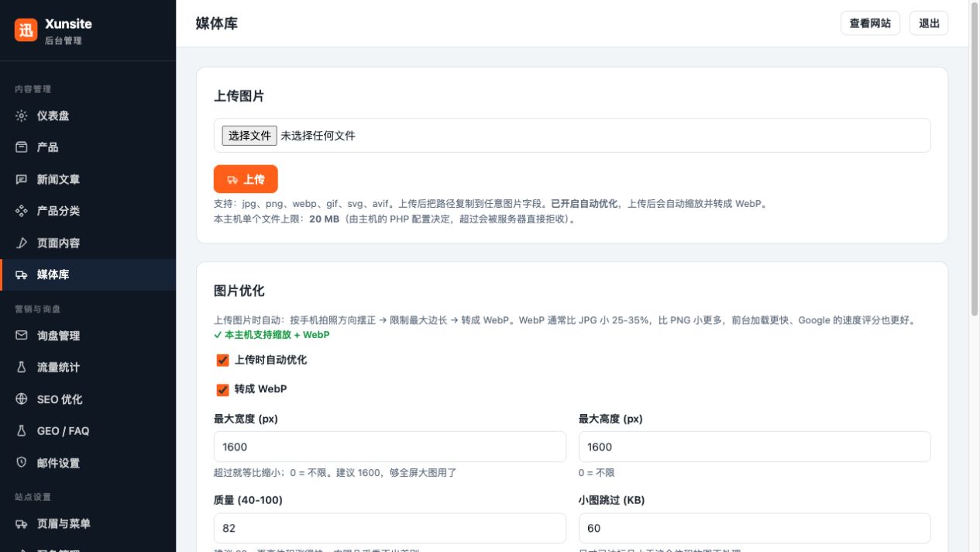This screenshot has height=552, width=980.
Task: Go to 流量统计 page
Action: pos(88,367)
